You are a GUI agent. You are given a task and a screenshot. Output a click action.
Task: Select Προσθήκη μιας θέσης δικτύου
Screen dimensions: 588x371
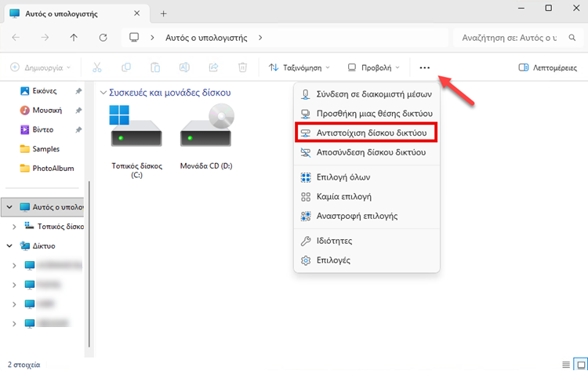[x=366, y=113]
